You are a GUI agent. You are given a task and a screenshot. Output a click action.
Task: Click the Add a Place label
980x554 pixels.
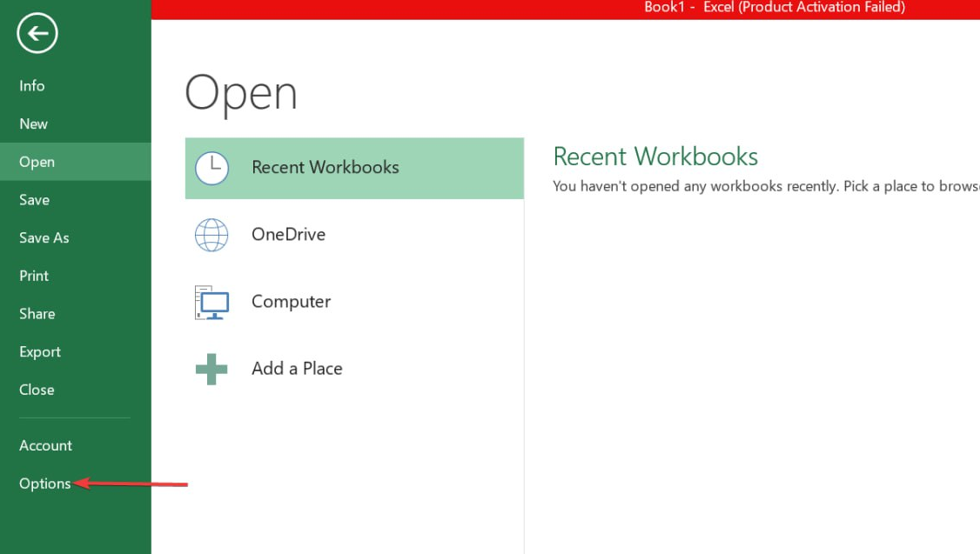coord(297,369)
